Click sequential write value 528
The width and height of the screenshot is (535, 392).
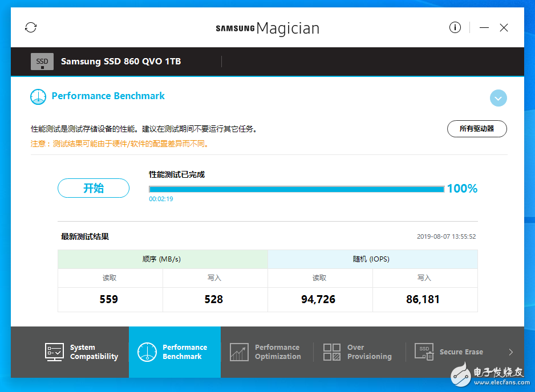click(x=213, y=299)
